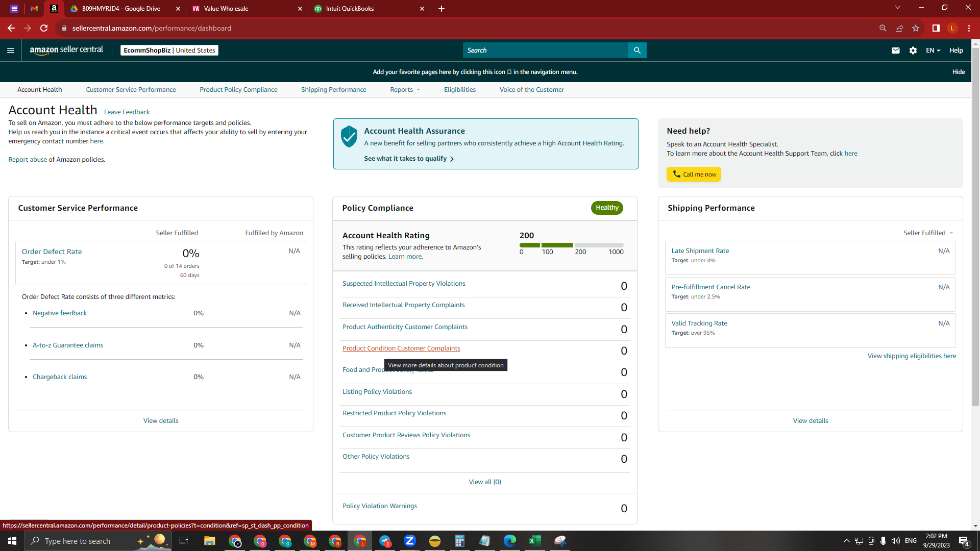Screen dimensions: 980x551
Task: Click View shipping eligibilities here
Action: [x=912, y=356]
